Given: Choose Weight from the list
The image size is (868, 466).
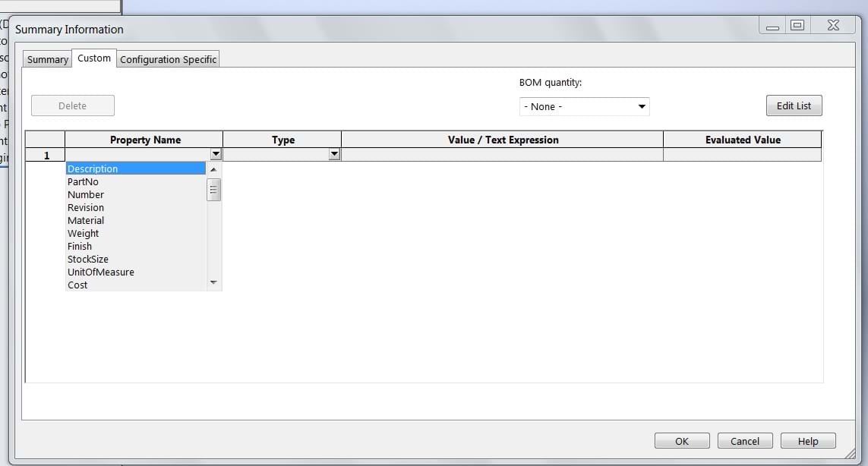Looking at the screenshot, I should tap(83, 234).
